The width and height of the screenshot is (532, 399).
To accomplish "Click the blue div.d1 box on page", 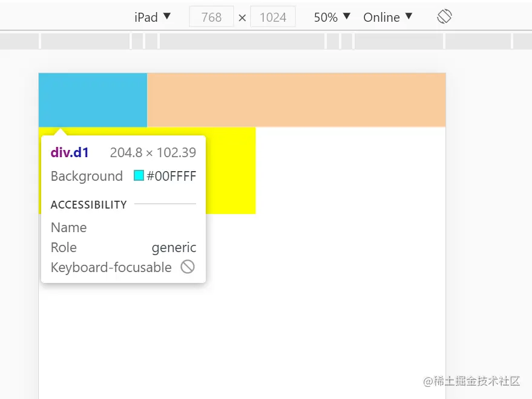I will coord(93,100).
